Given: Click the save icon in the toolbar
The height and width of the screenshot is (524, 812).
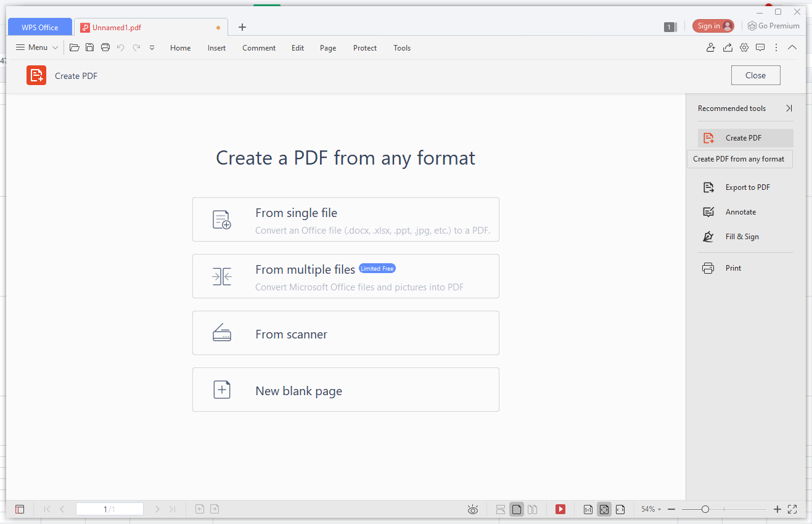Looking at the screenshot, I should tap(90, 47).
